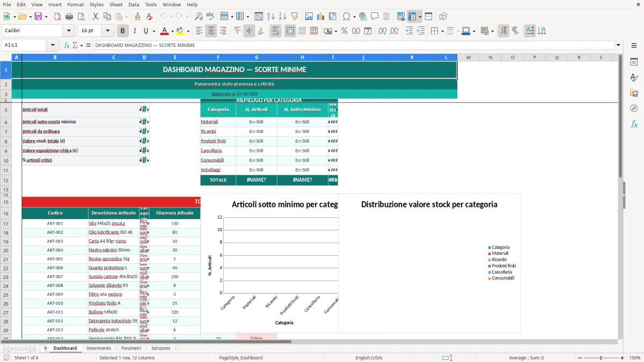This screenshot has height=362, width=644.
Task: Toggle Wrap Text
Action: (x=276, y=31)
